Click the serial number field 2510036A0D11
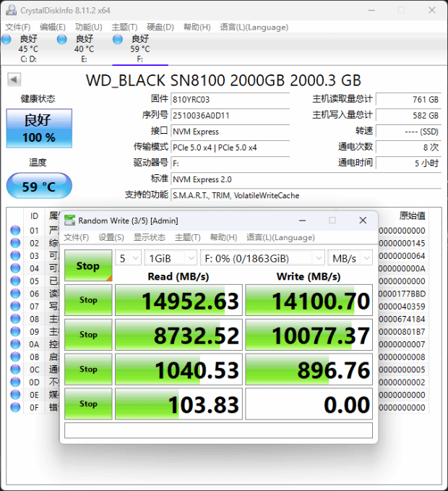The height and width of the screenshot is (491, 448). (x=230, y=116)
